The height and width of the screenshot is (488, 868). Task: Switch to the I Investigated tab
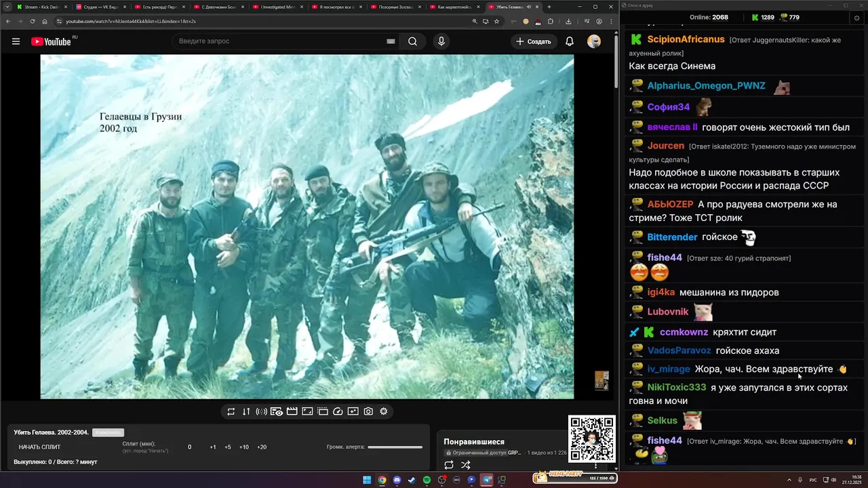(279, 7)
